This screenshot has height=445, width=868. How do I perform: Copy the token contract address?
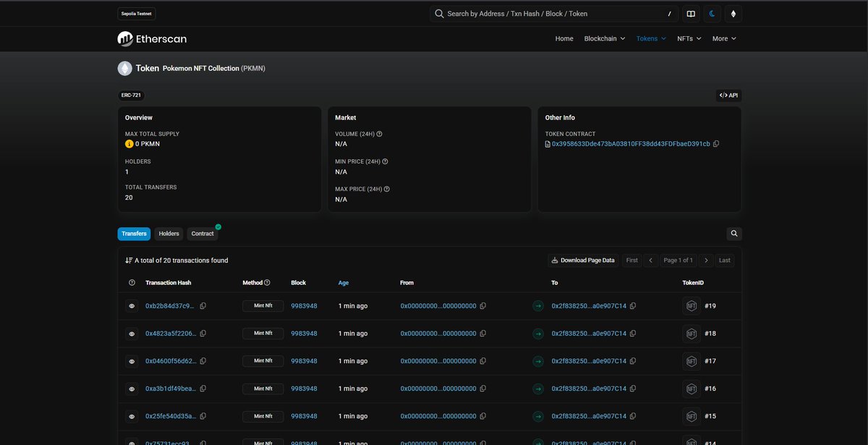[x=716, y=144]
